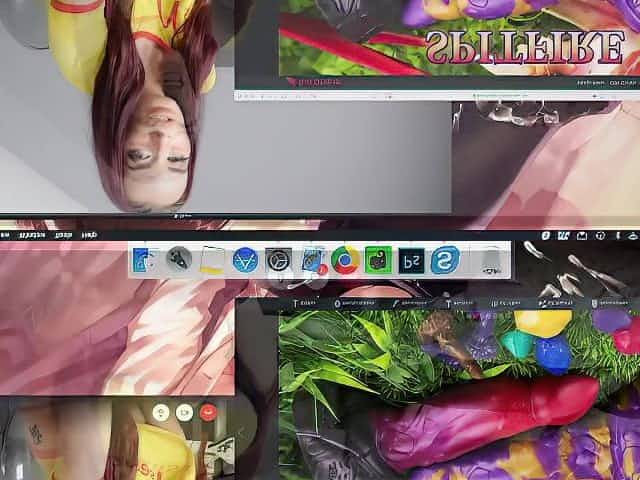Launch the Launchpad rocket icon in dock
Viewport: 640px width, 480px height.
pyautogui.click(x=179, y=261)
